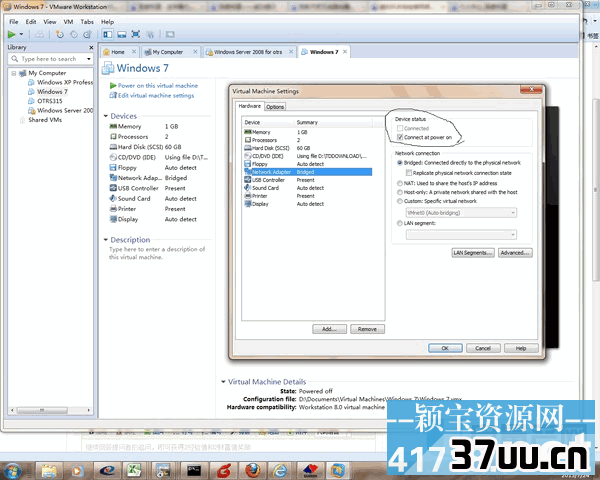The width and height of the screenshot is (600, 480).
Task: Open the Help menu
Action: point(108,22)
